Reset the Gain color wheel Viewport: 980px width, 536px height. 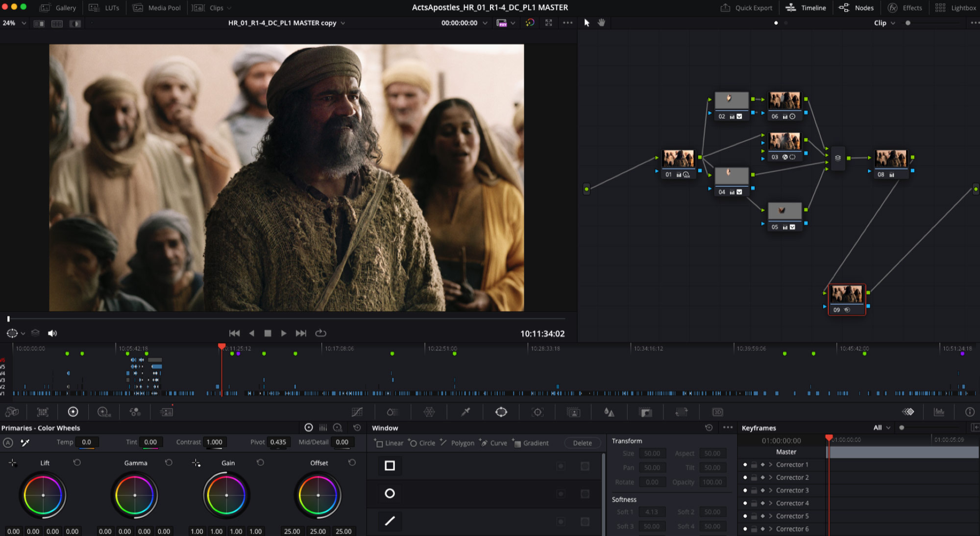[x=260, y=463]
